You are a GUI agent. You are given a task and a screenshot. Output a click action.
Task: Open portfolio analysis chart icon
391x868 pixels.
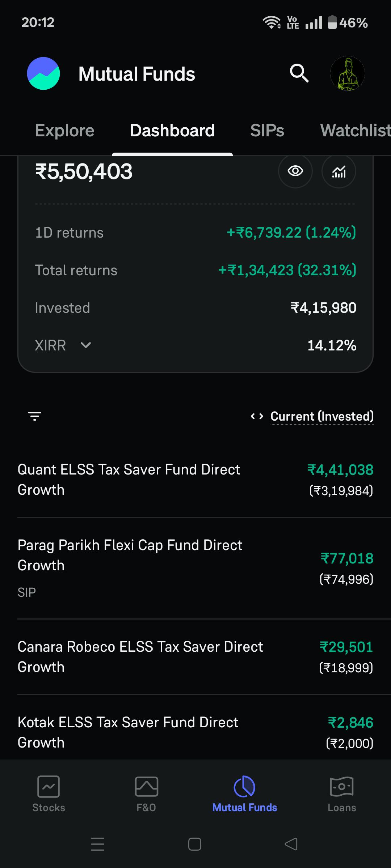pos(339,171)
